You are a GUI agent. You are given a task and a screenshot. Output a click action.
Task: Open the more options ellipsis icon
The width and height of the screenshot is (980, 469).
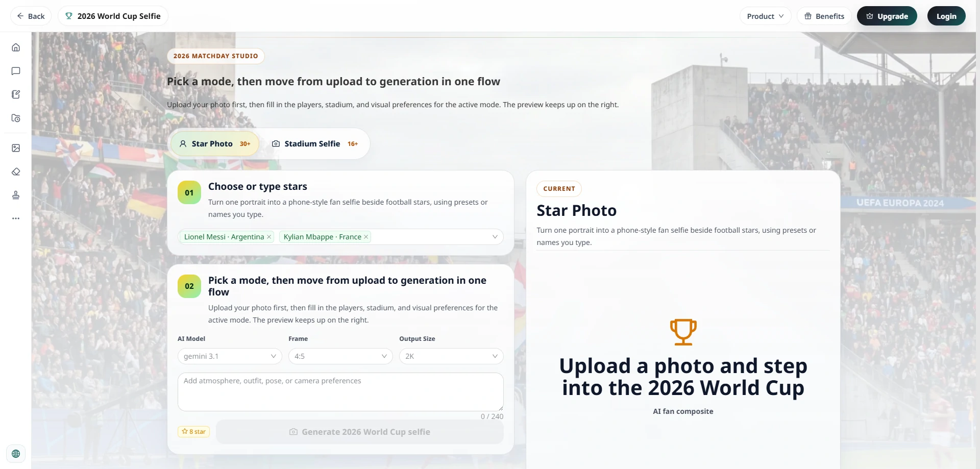pyautogui.click(x=16, y=218)
